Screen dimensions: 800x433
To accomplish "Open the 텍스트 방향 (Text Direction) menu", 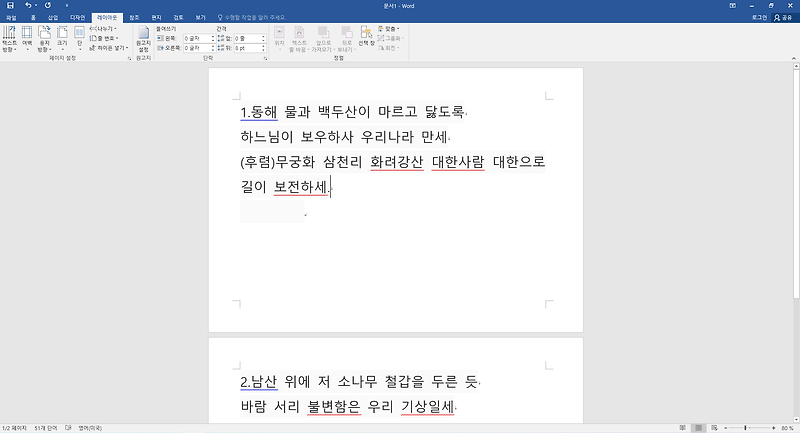I will coord(9,39).
